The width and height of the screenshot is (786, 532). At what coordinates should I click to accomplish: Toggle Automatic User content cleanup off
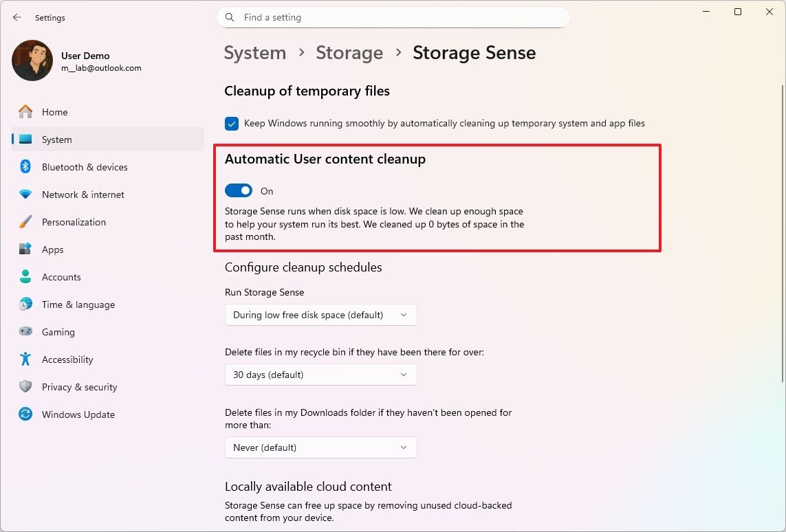(x=239, y=190)
